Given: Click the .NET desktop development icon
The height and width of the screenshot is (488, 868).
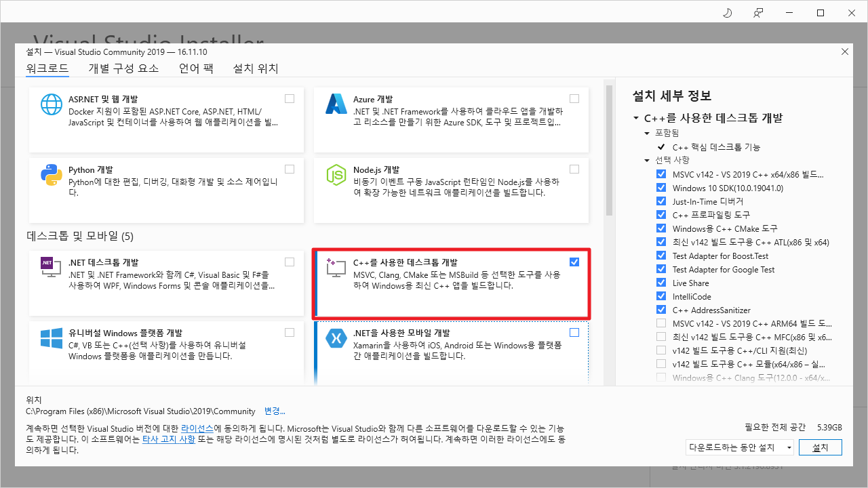Looking at the screenshot, I should point(52,268).
